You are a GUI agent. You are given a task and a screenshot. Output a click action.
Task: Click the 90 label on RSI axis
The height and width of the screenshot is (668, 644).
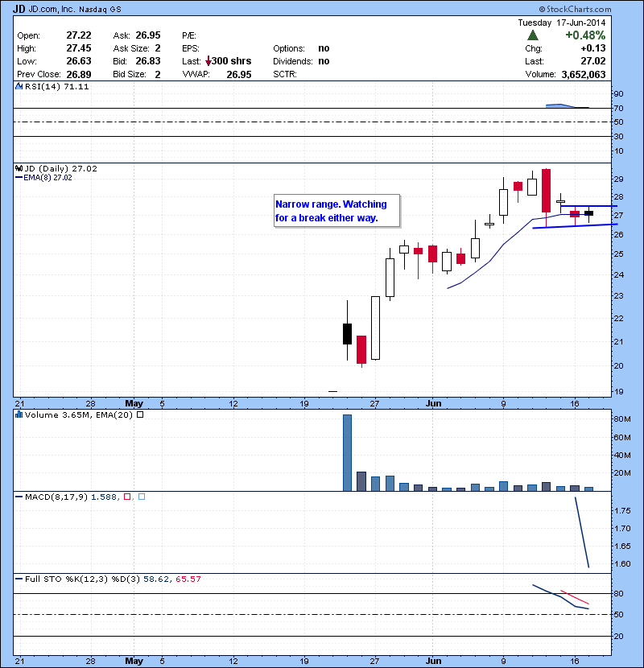point(618,93)
